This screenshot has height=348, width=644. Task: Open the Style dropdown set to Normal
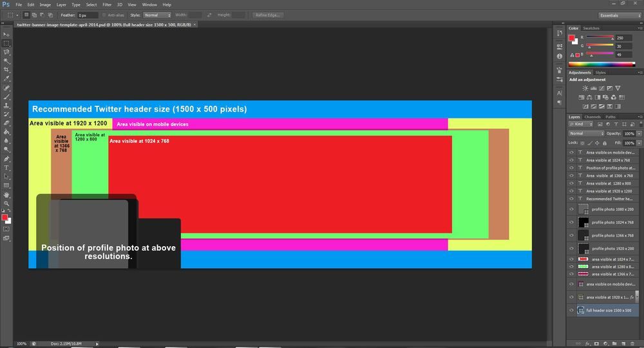[x=157, y=15]
